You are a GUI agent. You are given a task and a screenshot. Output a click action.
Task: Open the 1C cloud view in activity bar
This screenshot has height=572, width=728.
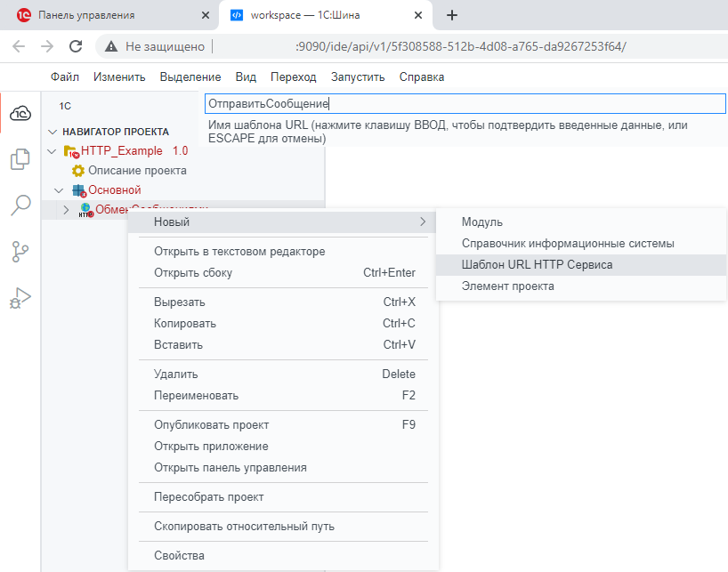tap(20, 113)
